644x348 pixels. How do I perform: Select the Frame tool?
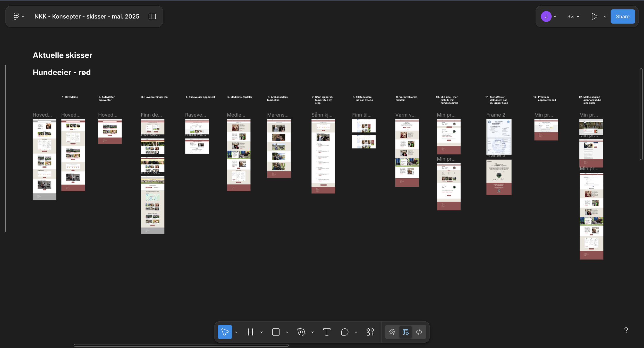[x=250, y=332]
